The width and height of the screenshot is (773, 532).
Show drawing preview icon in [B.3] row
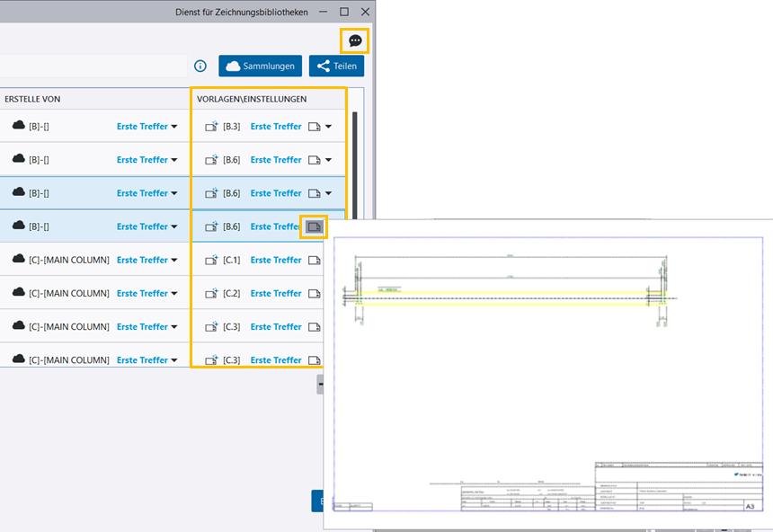[x=314, y=127]
